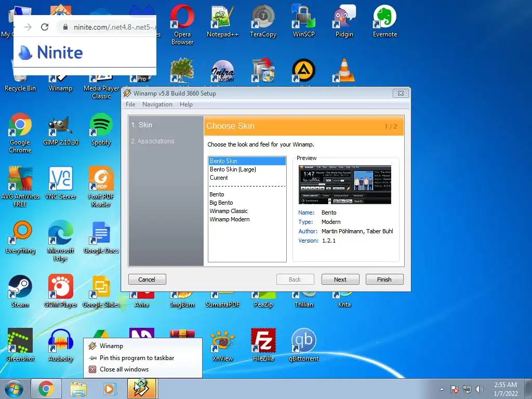Open the GOM Player desktop icon
This screenshot has width=532, height=399.
(60, 291)
